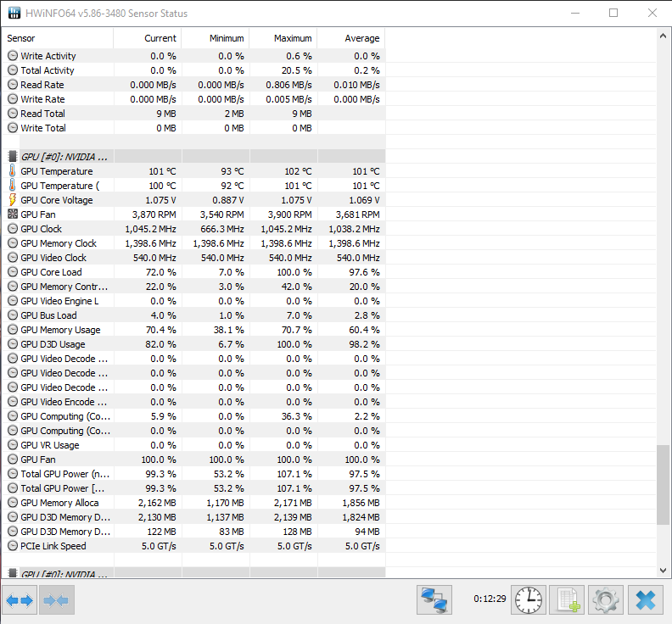This screenshot has width=672, height=624.
Task: Select the GPU Memory Alloca row
Action: [193, 503]
